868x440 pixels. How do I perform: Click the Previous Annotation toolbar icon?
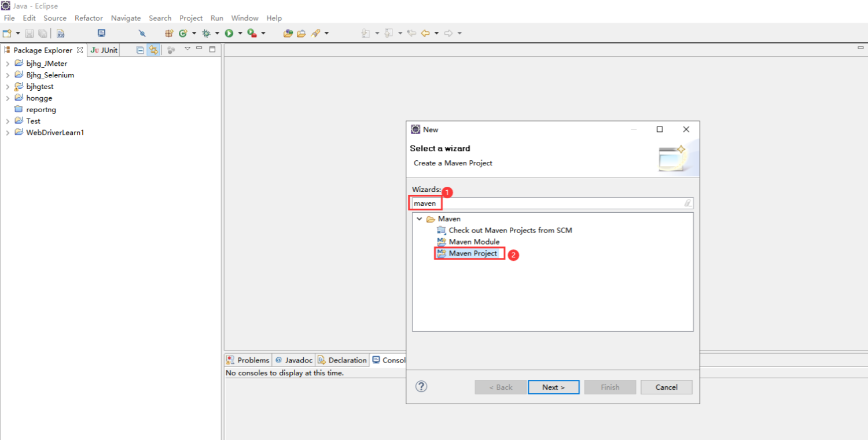pos(389,33)
